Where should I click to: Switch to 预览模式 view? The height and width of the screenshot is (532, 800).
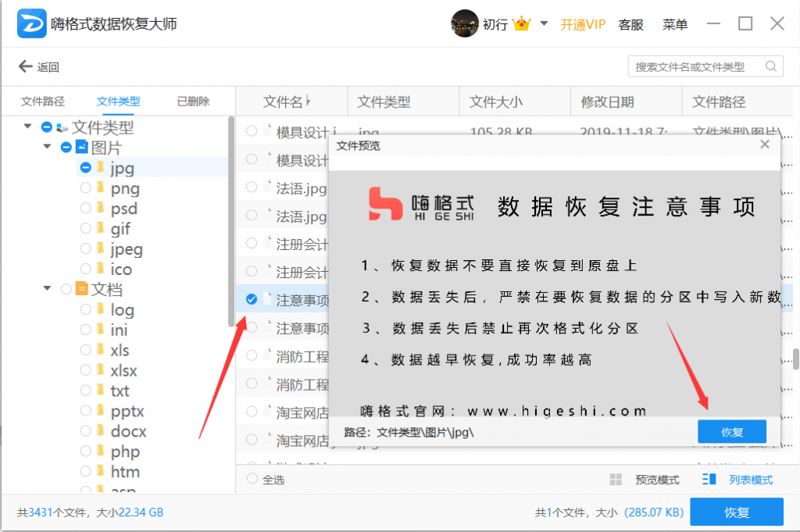click(657, 480)
